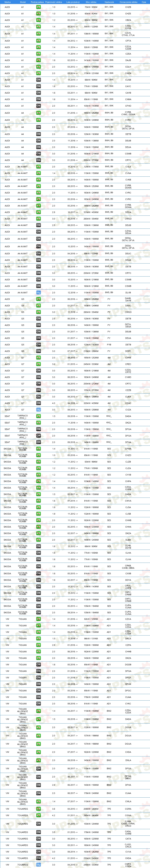Click the engine code CUEA
Screen dimensions: 150x868
click(x=128, y=397)
